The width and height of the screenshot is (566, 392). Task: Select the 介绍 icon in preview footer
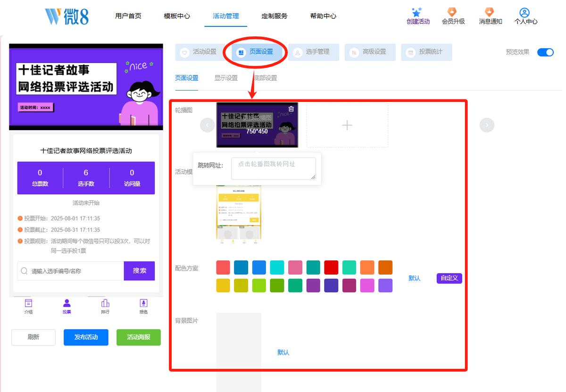pyautogui.click(x=28, y=303)
